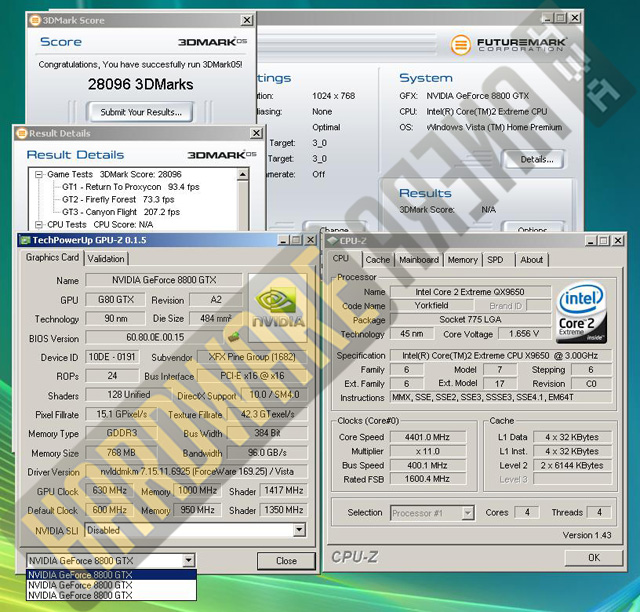Click the 28096 3DMarks score text
The image size is (640, 612).
tap(140, 85)
